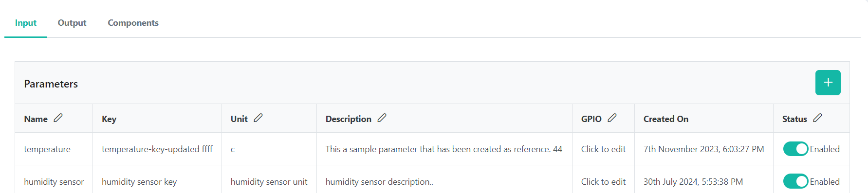Toggle the temperature parameter Enabled switch

[795, 149]
